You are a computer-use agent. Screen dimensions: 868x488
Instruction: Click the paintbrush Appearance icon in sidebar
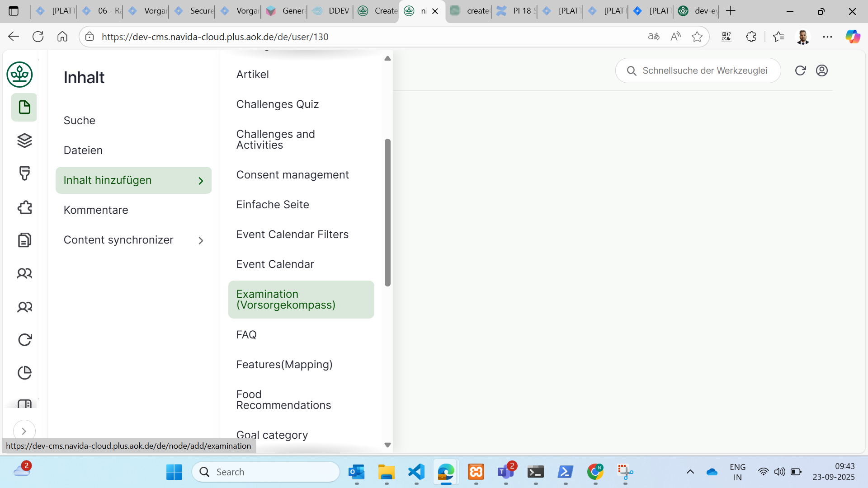(24, 174)
